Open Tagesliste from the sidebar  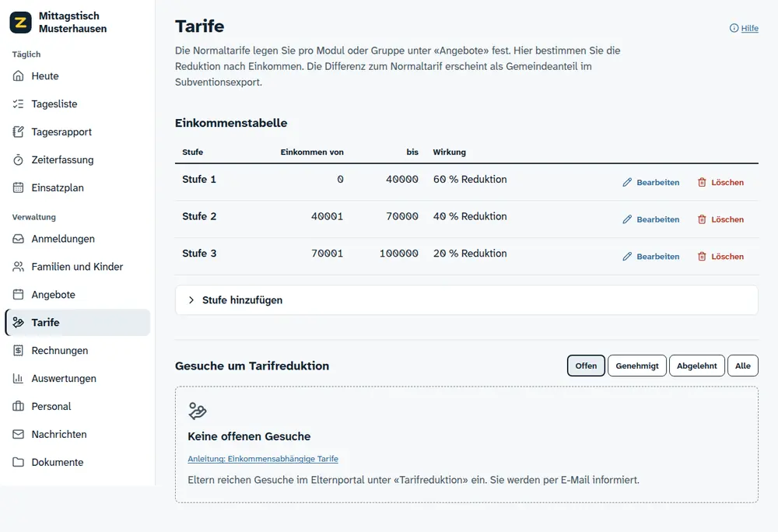[77, 103]
